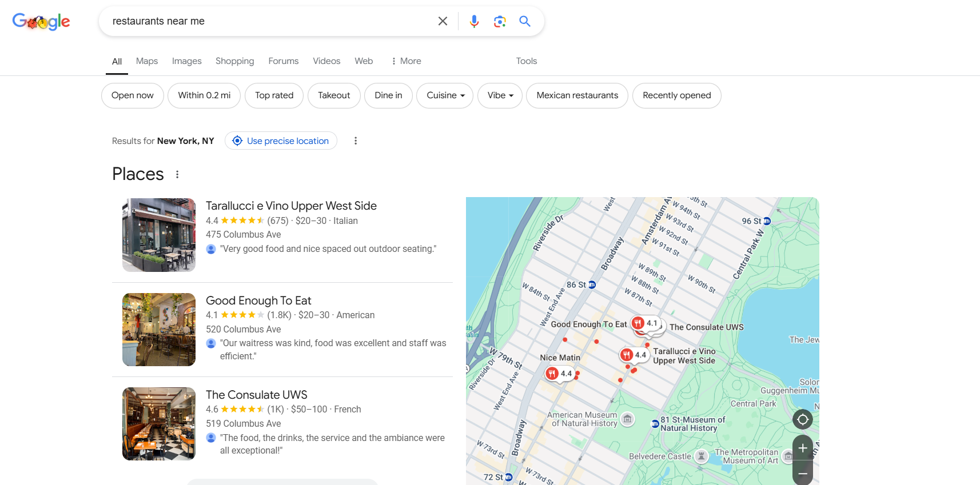The height and width of the screenshot is (485, 980).
Task: Clear the search box text
Action: point(443,21)
